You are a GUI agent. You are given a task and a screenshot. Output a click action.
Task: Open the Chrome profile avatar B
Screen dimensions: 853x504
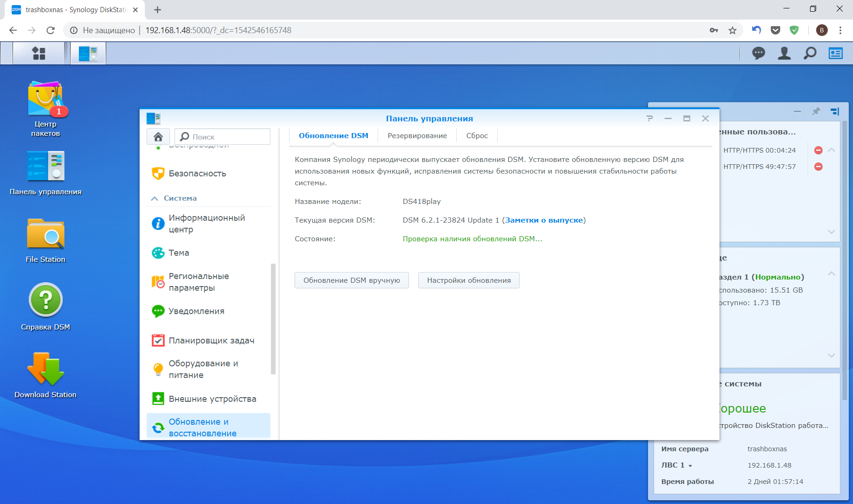[822, 30]
